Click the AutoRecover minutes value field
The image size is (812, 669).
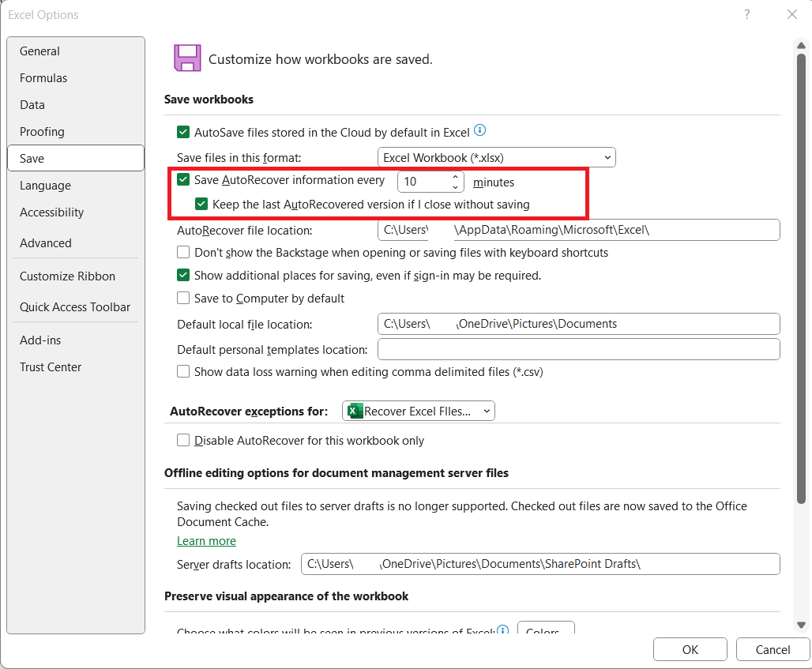pyautogui.click(x=423, y=182)
